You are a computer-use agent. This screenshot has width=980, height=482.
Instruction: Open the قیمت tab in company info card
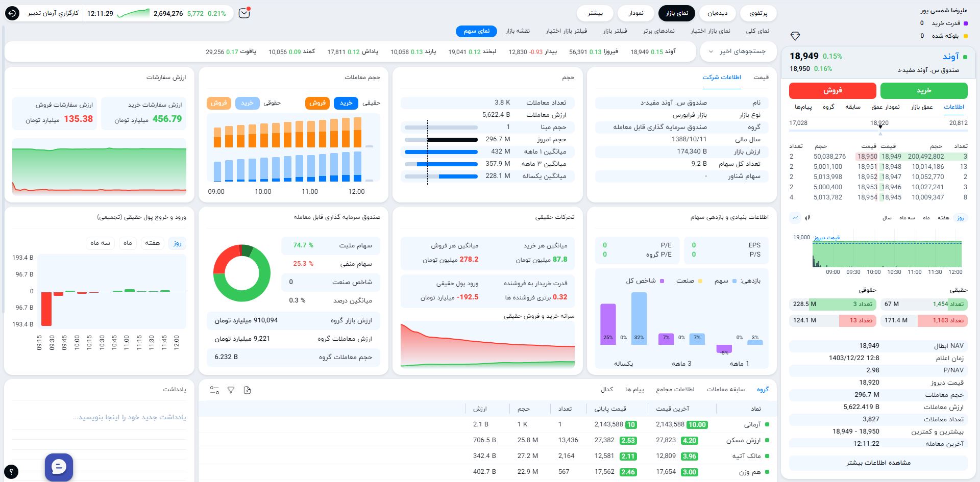pyautogui.click(x=761, y=78)
